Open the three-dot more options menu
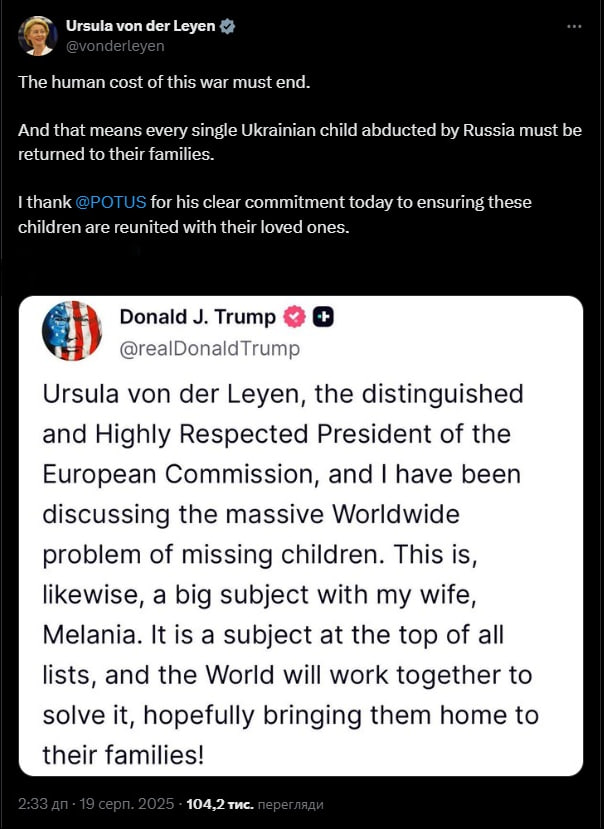Viewport: 604px width, 829px height. tap(574, 26)
